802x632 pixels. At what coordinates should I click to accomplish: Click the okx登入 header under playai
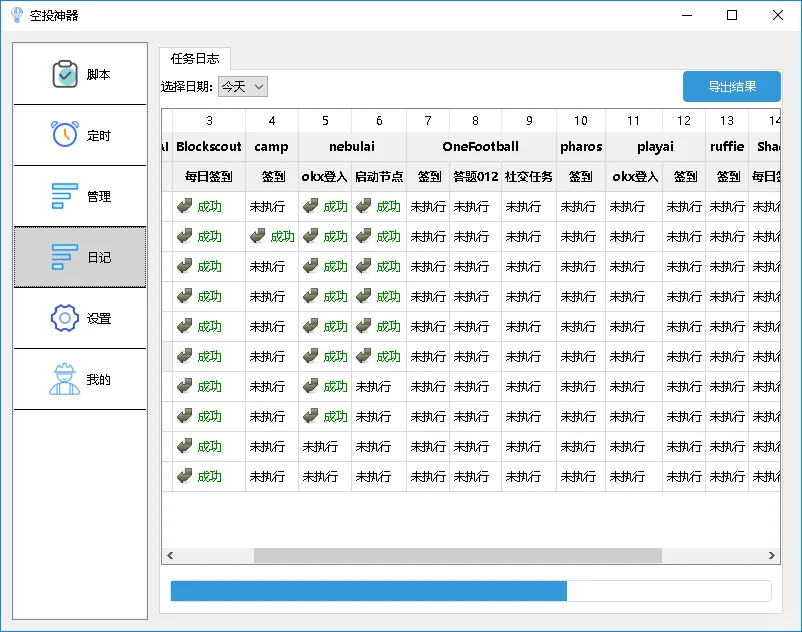[x=634, y=177]
